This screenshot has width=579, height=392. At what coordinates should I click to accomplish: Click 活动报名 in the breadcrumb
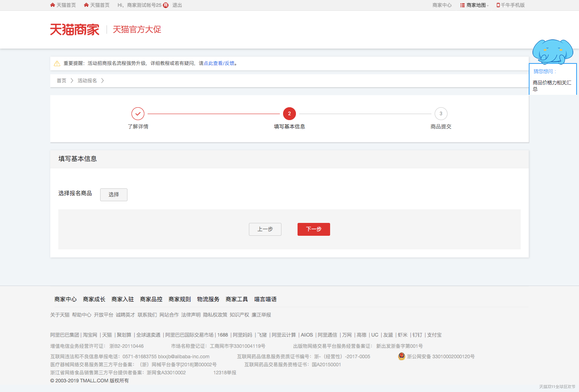pos(87,81)
